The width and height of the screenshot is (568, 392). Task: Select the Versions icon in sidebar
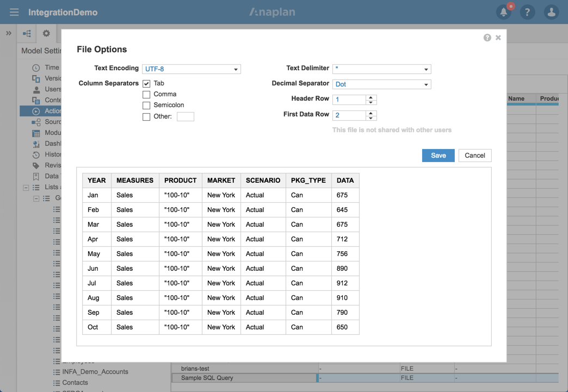click(x=36, y=78)
